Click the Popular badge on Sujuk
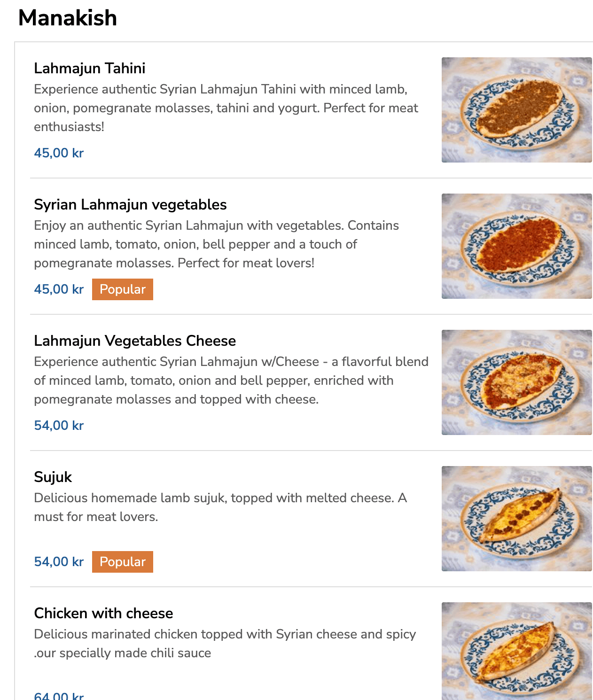The height and width of the screenshot is (700, 593). click(123, 561)
